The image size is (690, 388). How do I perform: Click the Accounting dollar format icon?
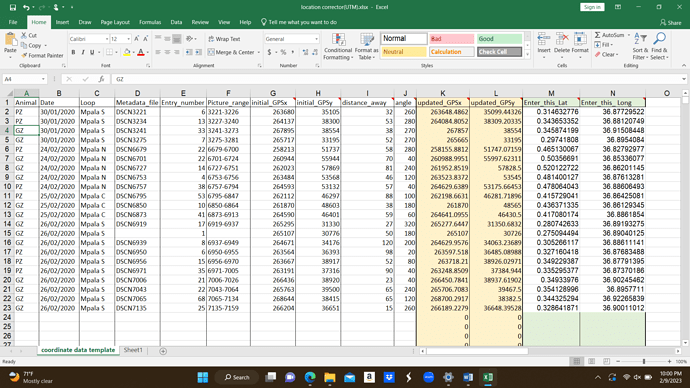pos(269,52)
